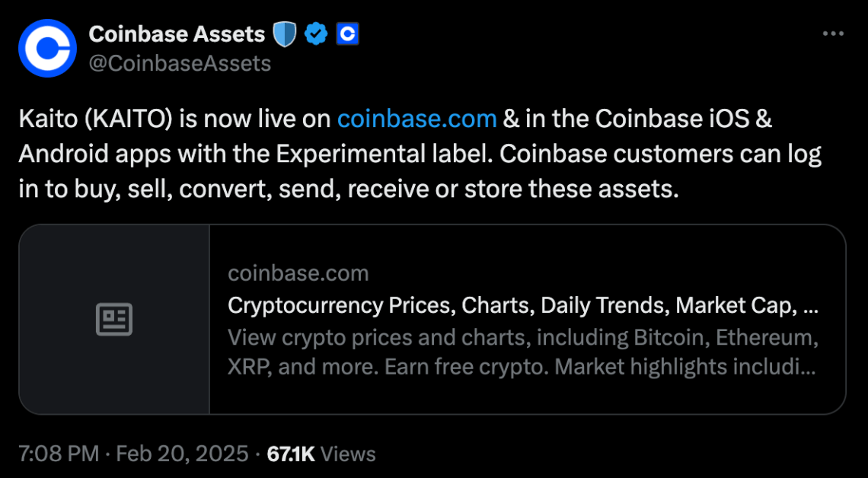
Task: Click the Coinbase square affiliate badge
Action: pos(347,33)
